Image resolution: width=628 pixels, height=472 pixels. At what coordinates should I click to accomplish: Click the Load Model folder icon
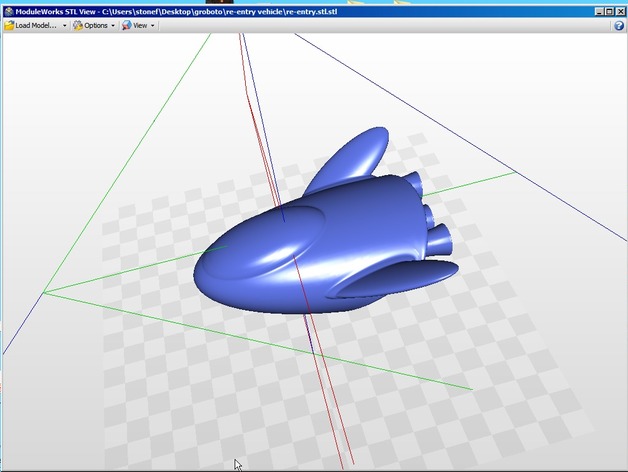tap(9, 25)
